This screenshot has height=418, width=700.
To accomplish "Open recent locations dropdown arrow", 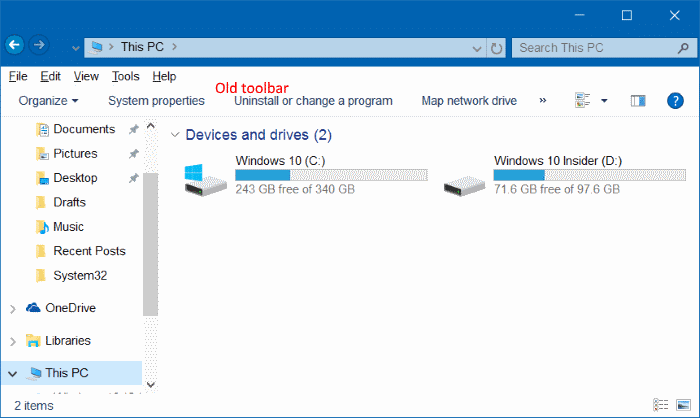I will point(75,48).
